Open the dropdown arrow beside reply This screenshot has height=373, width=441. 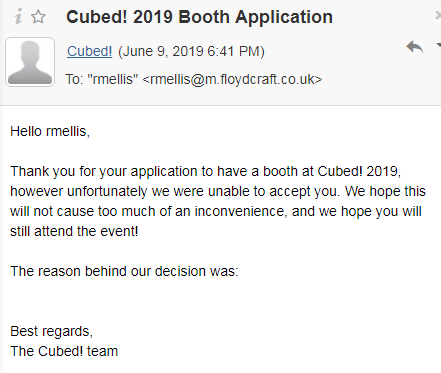point(438,45)
